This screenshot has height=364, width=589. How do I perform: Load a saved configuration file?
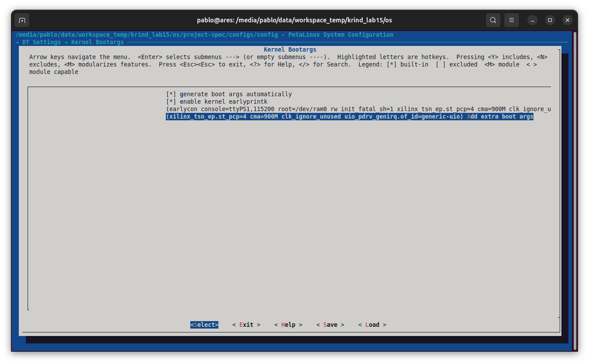coord(372,324)
